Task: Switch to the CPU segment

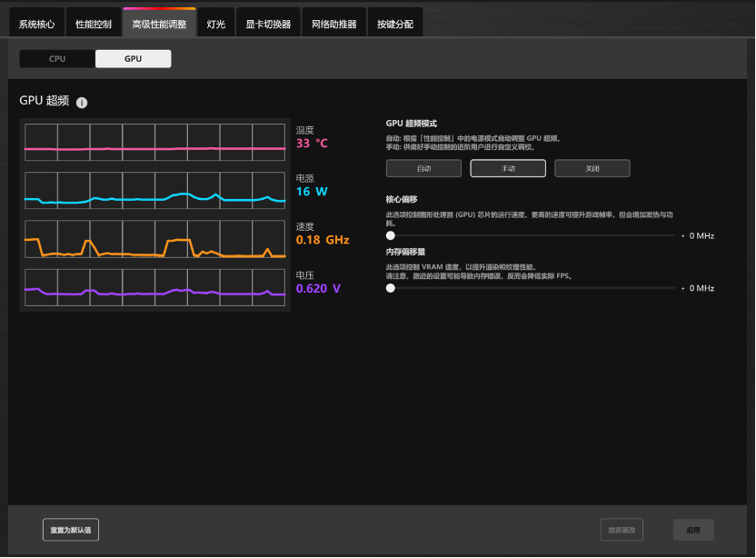Action: [x=57, y=59]
